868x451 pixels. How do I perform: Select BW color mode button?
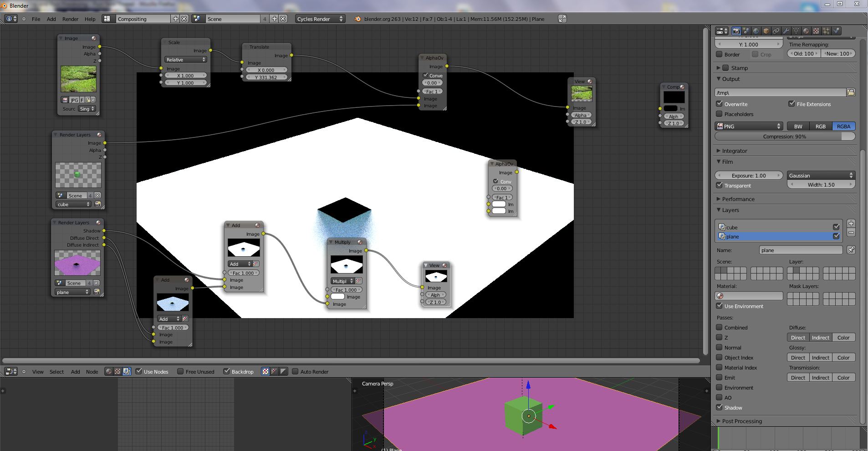(x=798, y=126)
